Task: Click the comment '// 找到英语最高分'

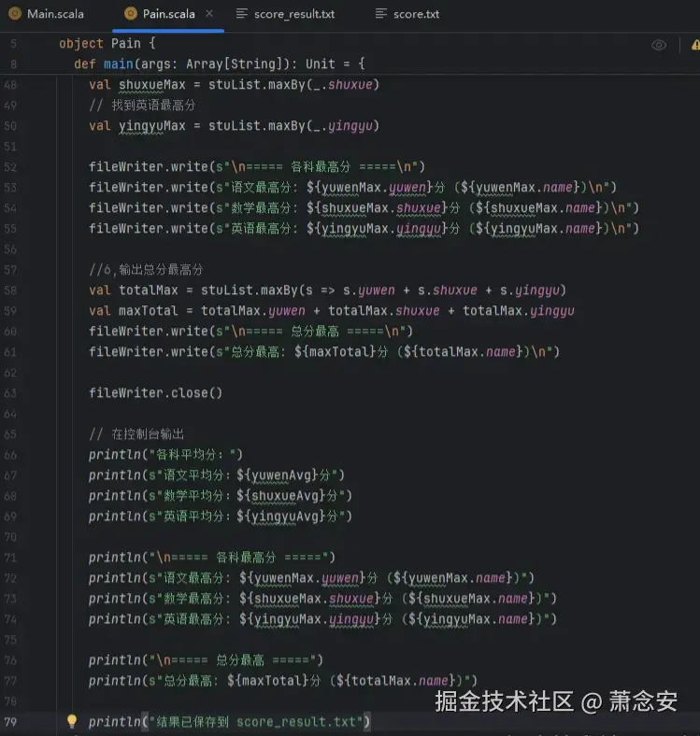Action: pyautogui.click(x=142, y=106)
